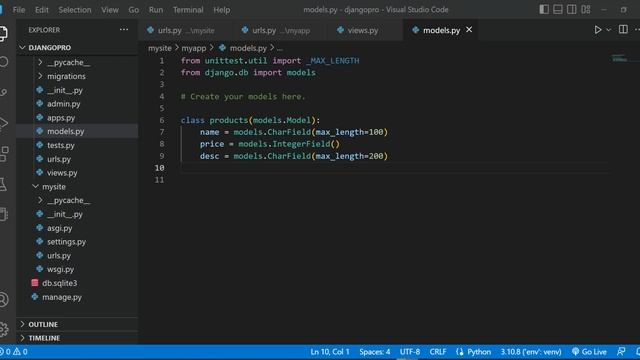
Task: Open the Customize Layout icon
Action: (586, 9)
